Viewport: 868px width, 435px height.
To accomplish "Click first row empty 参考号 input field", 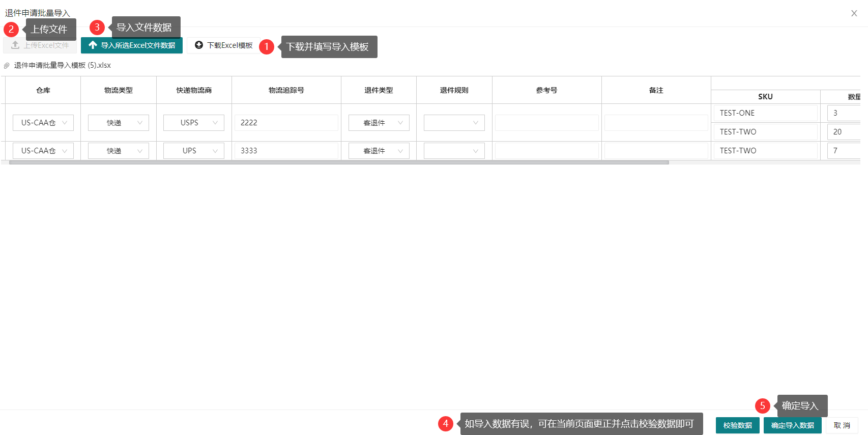I will click(x=546, y=123).
